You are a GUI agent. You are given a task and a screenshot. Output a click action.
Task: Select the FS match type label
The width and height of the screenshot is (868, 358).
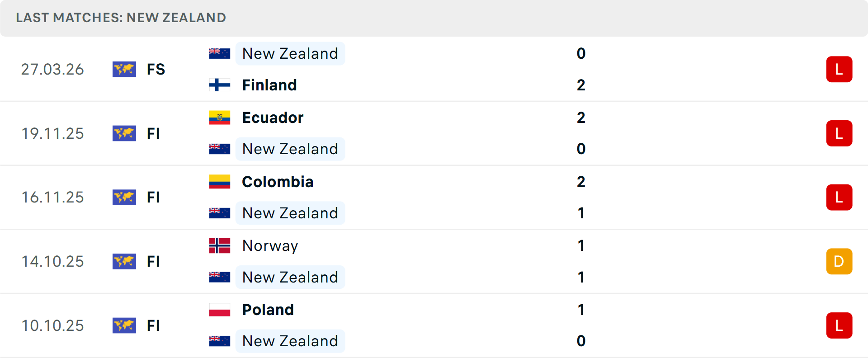[156, 69]
